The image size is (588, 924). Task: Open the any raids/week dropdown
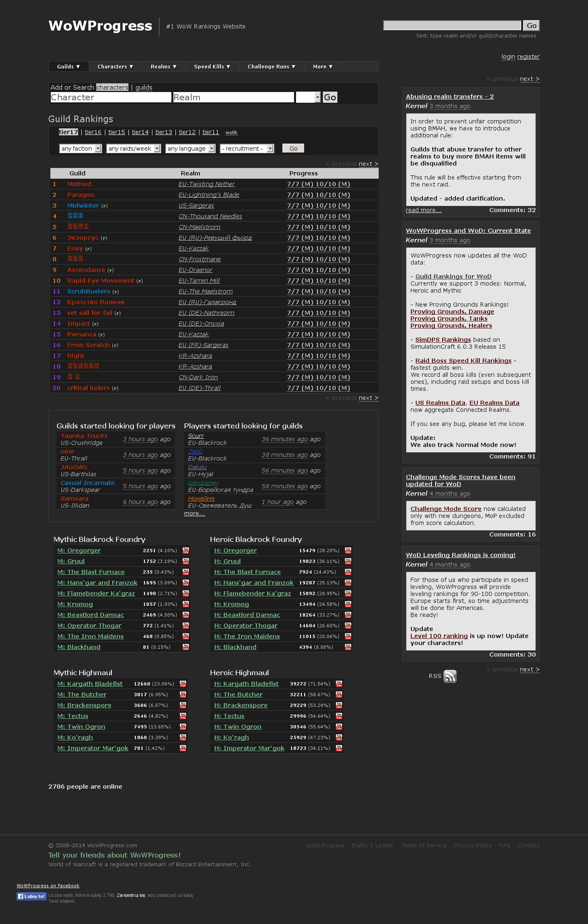pos(133,149)
